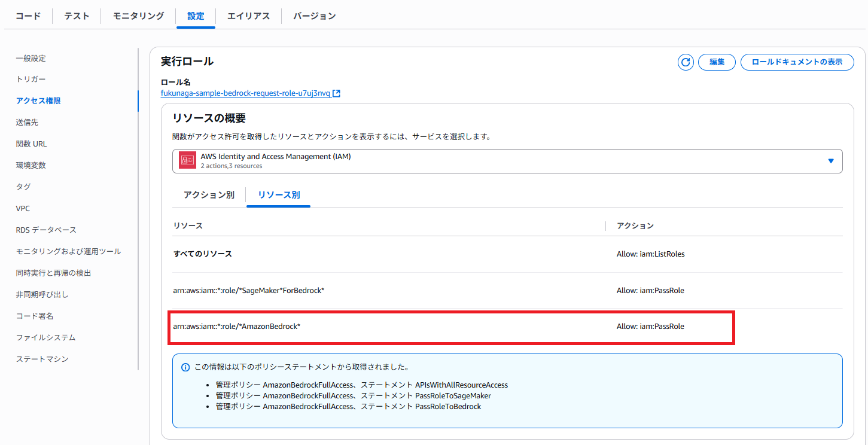The image size is (868, 445).
Task: Click the refresh icon button
Action: [686, 62]
